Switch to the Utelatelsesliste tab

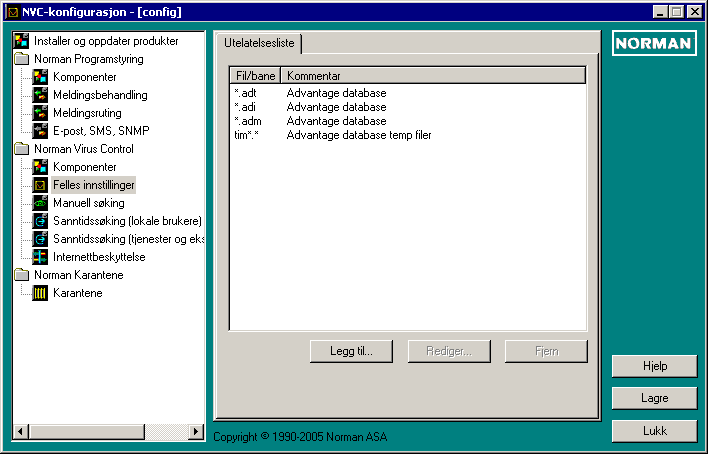click(x=259, y=43)
